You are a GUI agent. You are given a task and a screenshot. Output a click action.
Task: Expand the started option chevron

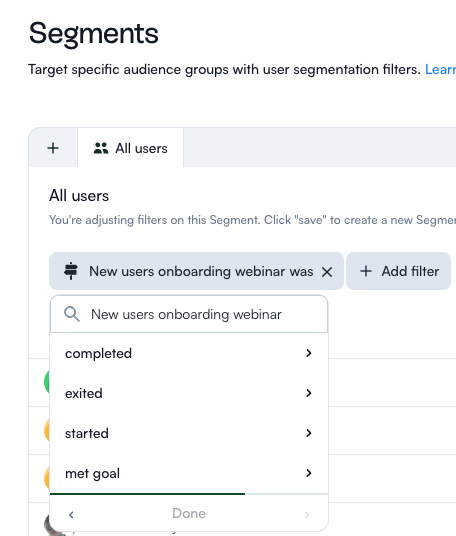click(x=309, y=433)
